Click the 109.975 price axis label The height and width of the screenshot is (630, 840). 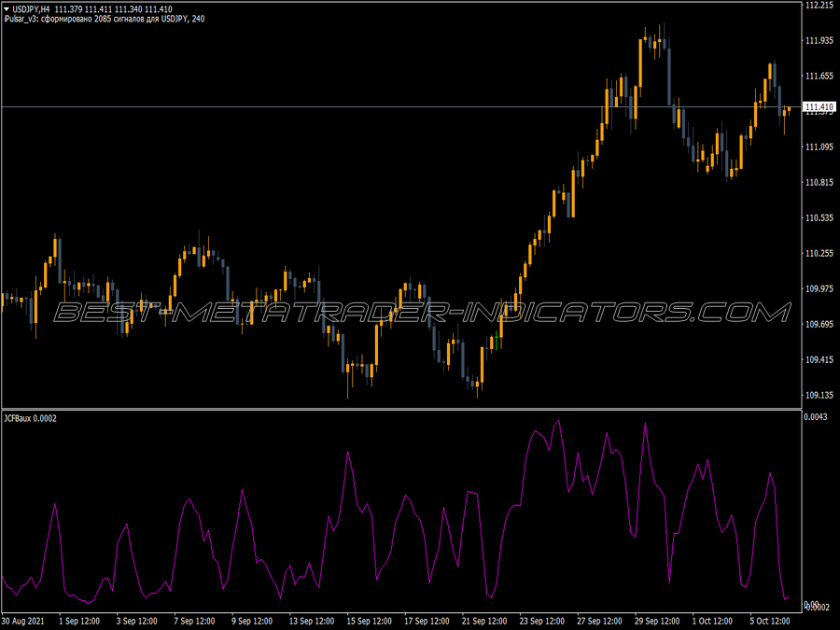(819, 288)
